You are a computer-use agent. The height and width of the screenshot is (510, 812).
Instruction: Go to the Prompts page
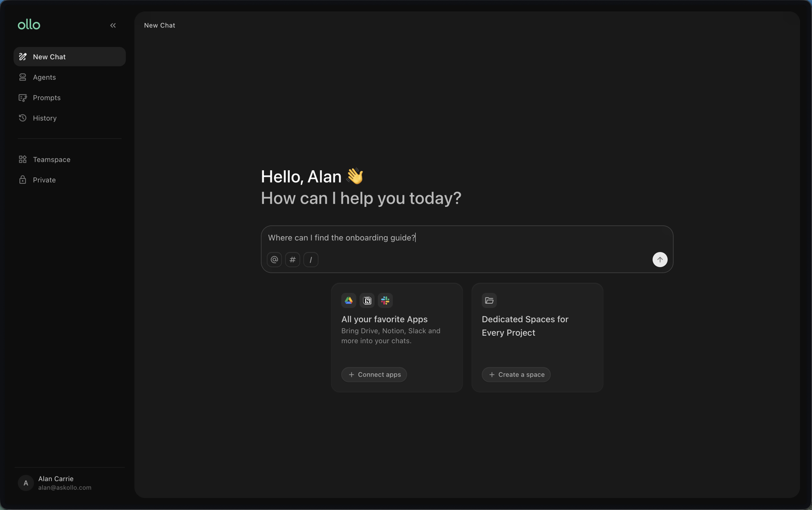(x=70, y=98)
